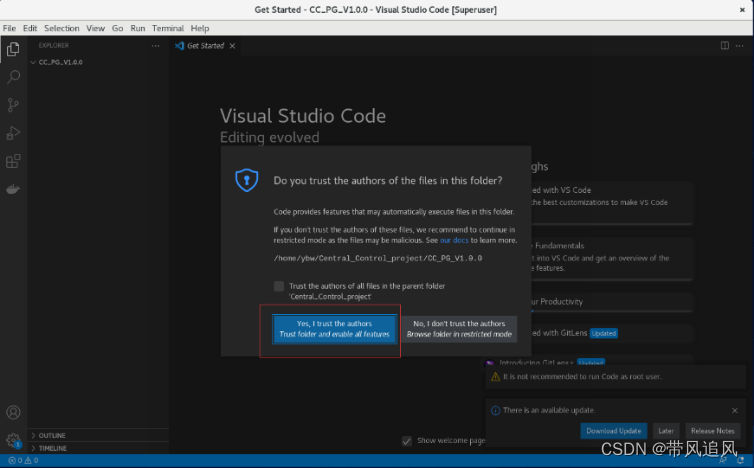754x468 pixels.
Task: Click the Later button
Action: [666, 431]
